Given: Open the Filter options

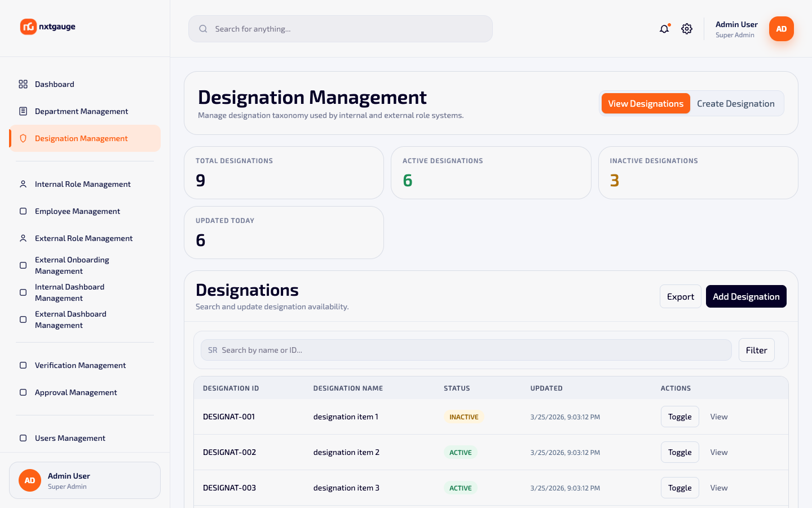Looking at the screenshot, I should pos(756,350).
